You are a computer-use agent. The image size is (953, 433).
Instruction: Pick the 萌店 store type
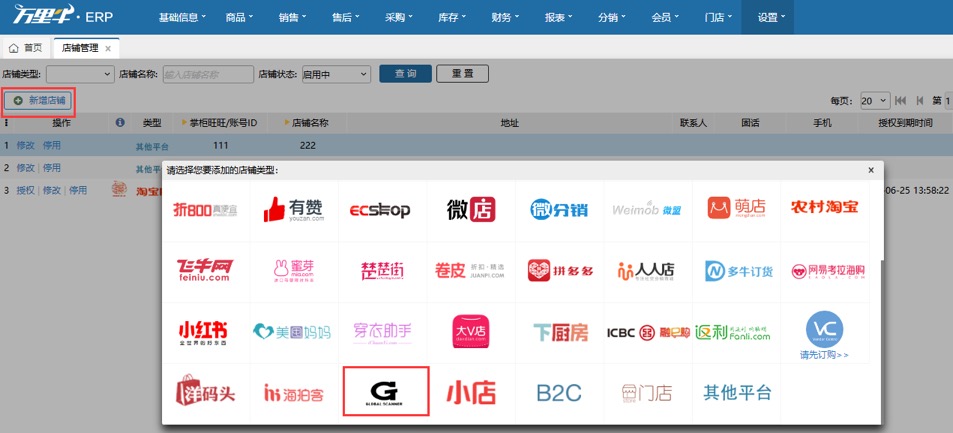(737, 208)
